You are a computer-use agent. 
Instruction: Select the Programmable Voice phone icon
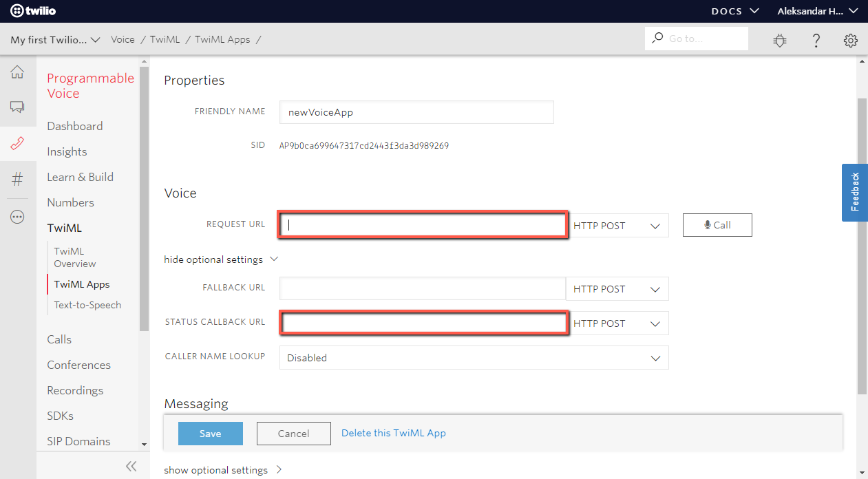(18, 143)
